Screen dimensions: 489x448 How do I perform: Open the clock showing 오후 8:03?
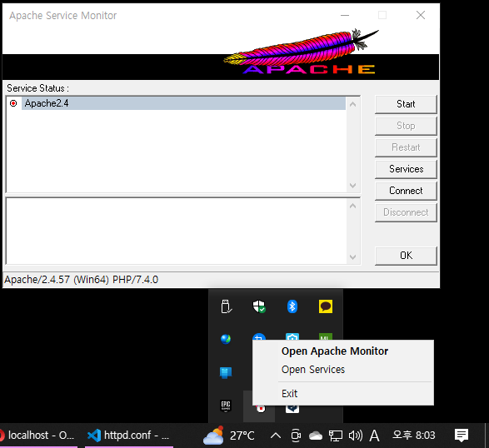click(x=413, y=436)
